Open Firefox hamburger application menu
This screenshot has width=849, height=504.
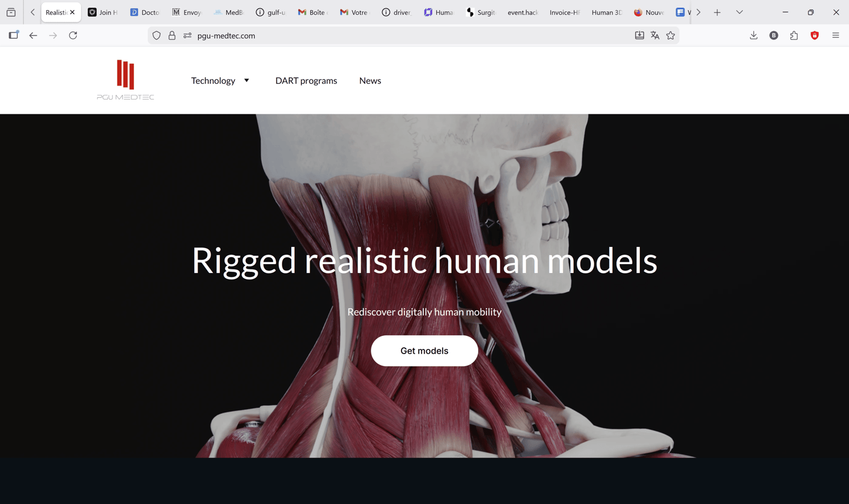pos(835,35)
